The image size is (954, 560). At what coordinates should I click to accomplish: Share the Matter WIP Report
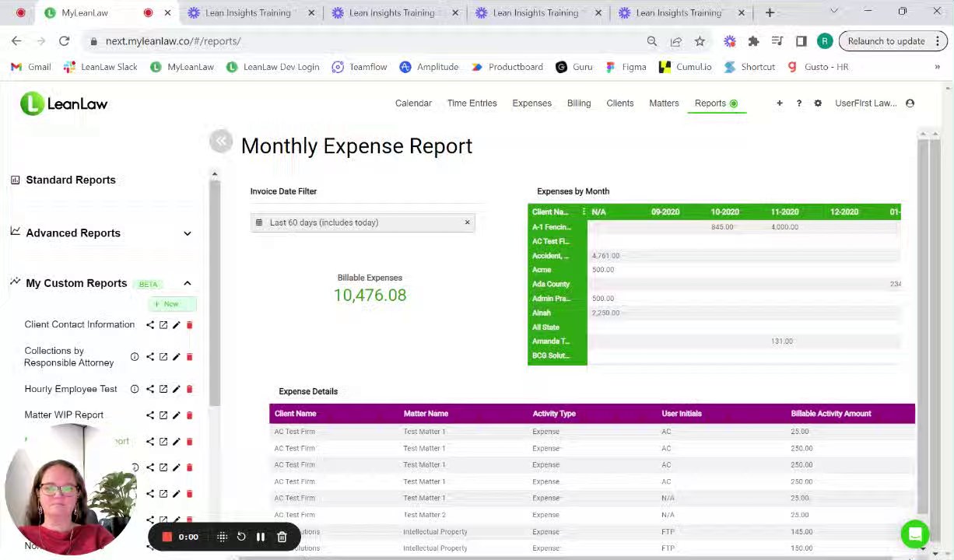click(150, 415)
